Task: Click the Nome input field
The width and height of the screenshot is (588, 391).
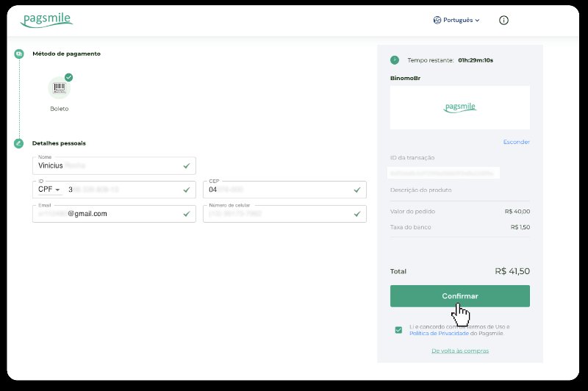Action: point(110,166)
